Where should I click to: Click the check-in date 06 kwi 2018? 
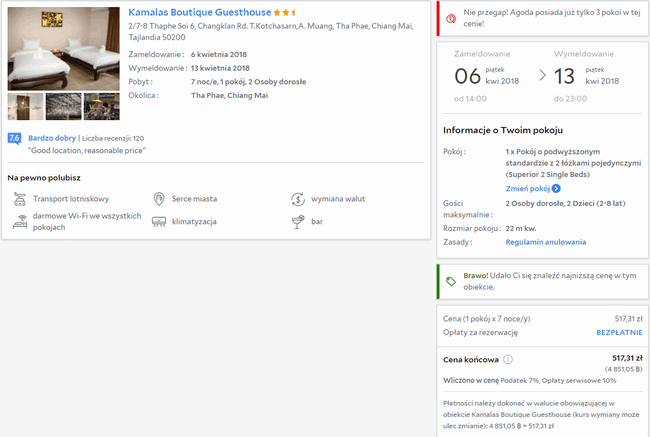pyautogui.click(x=487, y=76)
